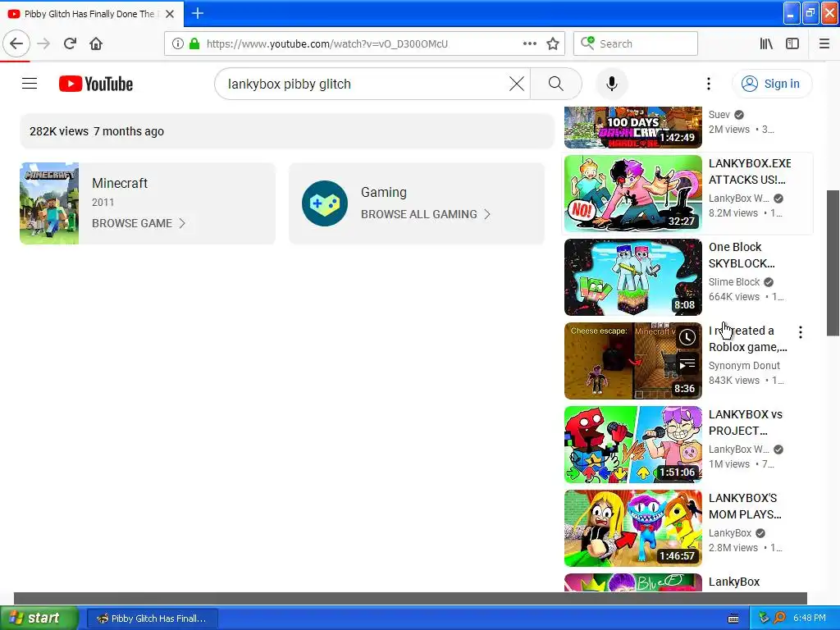This screenshot has width=840, height=630.
Task: Click the Firefox Search field
Action: [x=636, y=44]
